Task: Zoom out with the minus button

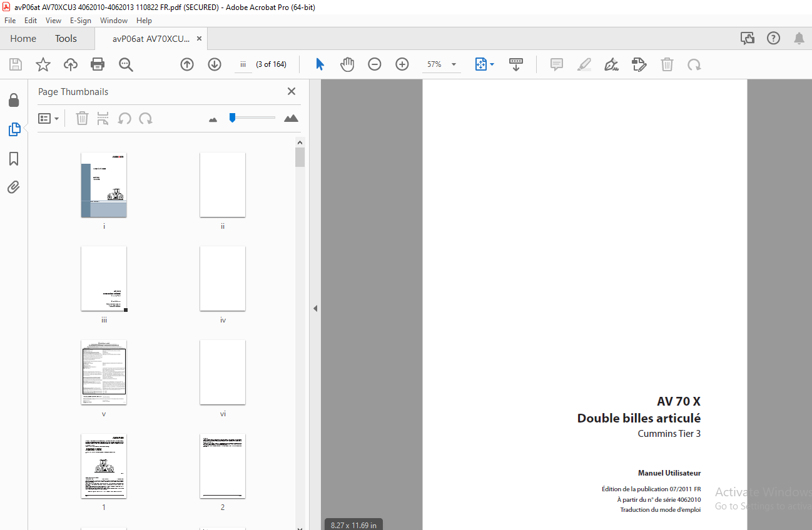Action: [375, 64]
